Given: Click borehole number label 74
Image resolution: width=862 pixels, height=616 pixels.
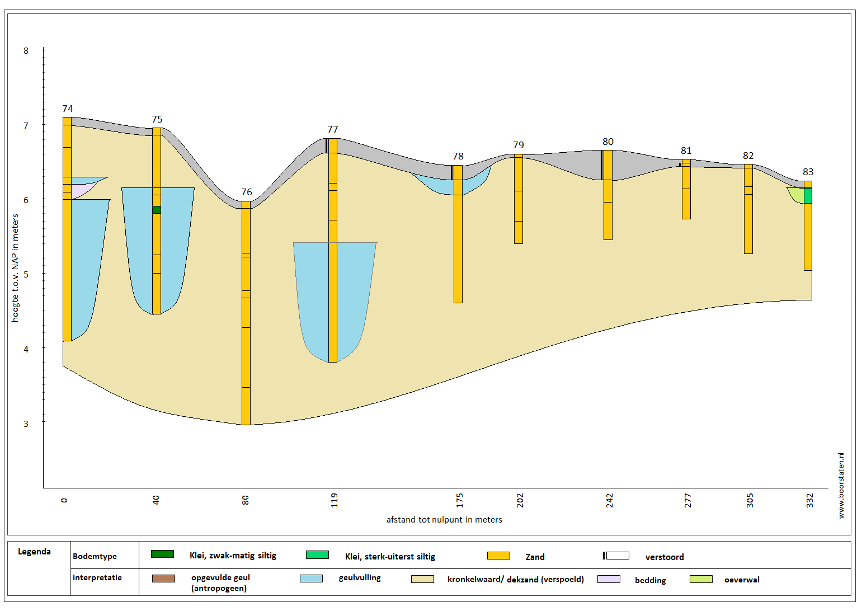Looking at the screenshot, I should click(68, 109).
